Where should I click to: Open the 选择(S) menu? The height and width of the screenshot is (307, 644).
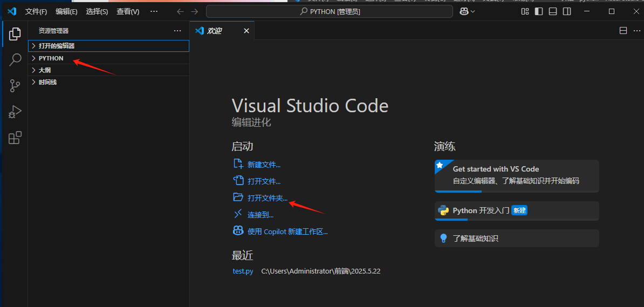point(97,11)
